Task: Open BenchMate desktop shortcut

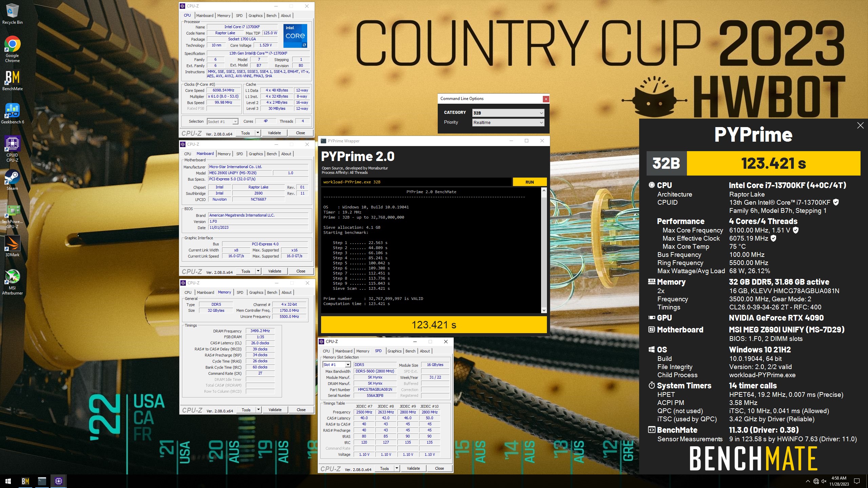Action: [12, 80]
